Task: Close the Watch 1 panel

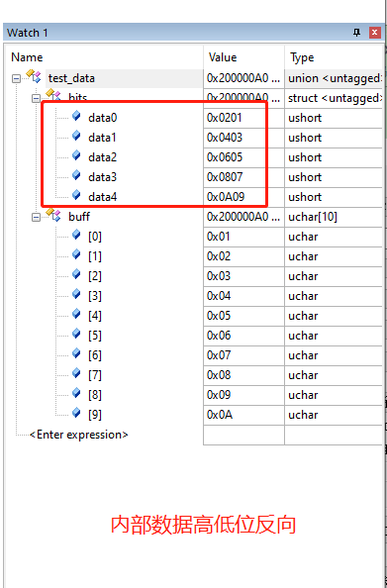Action: (x=374, y=33)
